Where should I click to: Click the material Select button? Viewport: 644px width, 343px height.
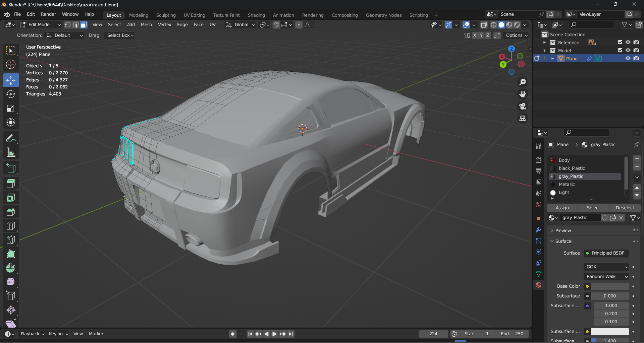tap(593, 208)
